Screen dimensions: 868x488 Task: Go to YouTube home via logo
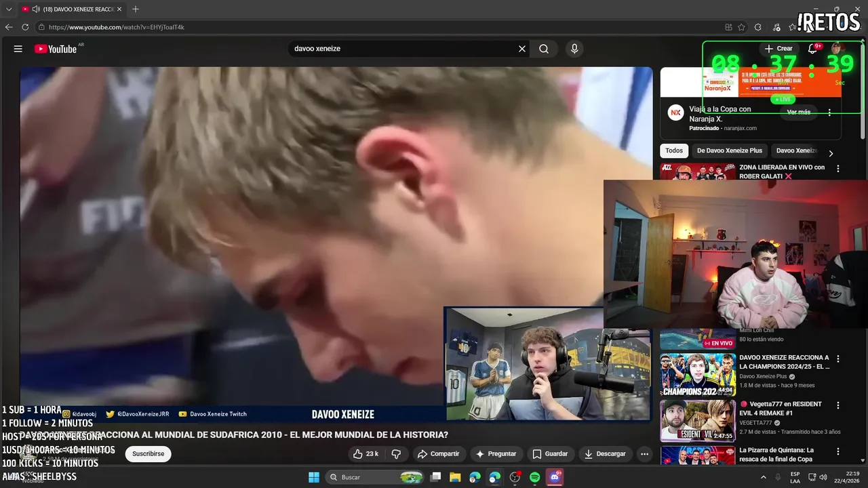click(56, 49)
